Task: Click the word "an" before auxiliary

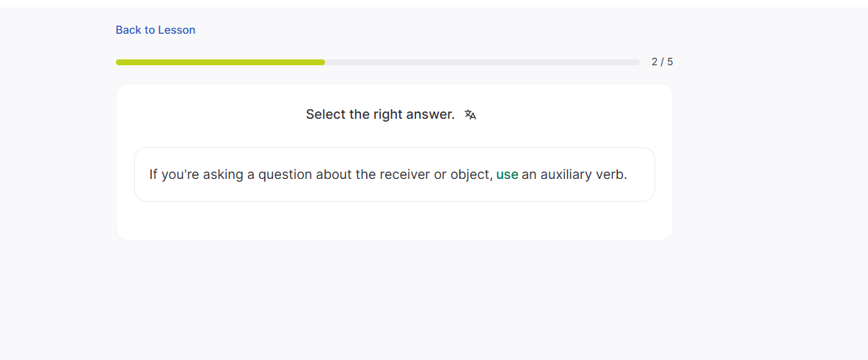Action: click(x=529, y=175)
